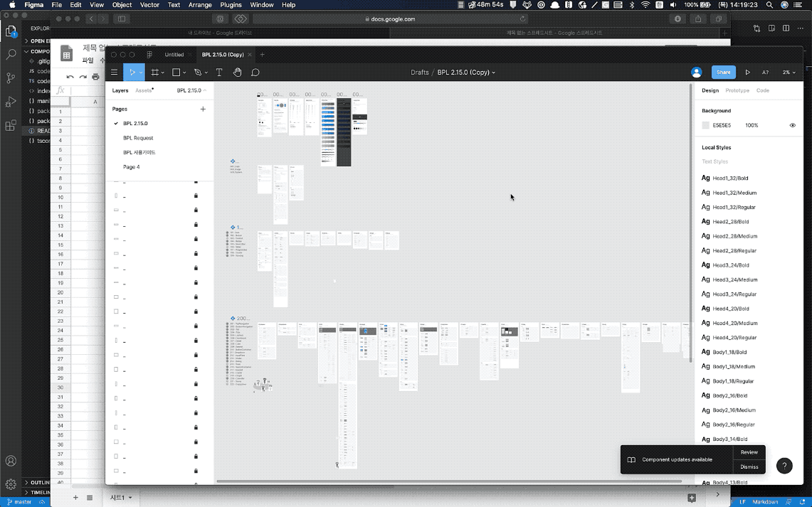
Task: Add a new page with plus button
Action: tap(203, 110)
